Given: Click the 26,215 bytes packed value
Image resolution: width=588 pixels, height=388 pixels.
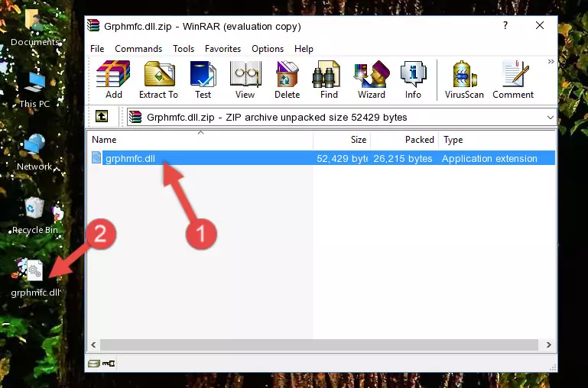Looking at the screenshot, I should point(402,158).
